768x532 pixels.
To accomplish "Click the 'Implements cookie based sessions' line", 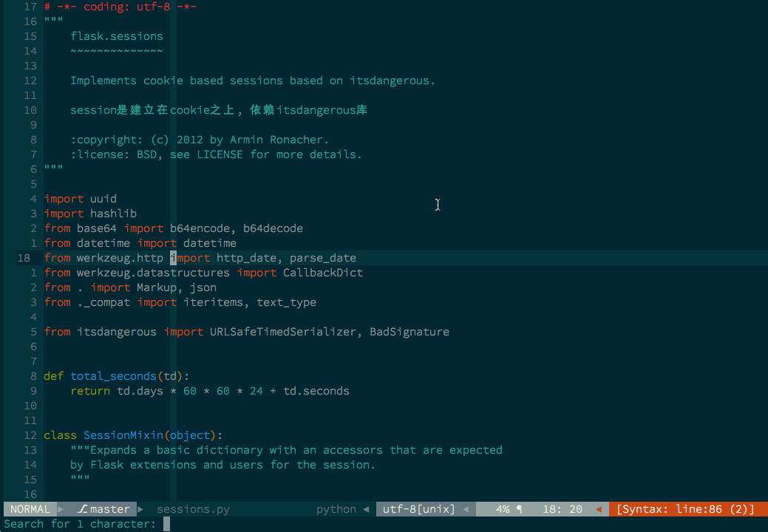I will pyautogui.click(x=253, y=81).
